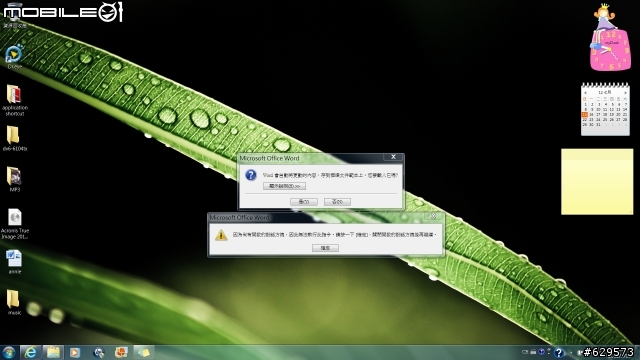Select the music folder on the desktop
The height and width of the screenshot is (360, 640).
click(x=14, y=302)
